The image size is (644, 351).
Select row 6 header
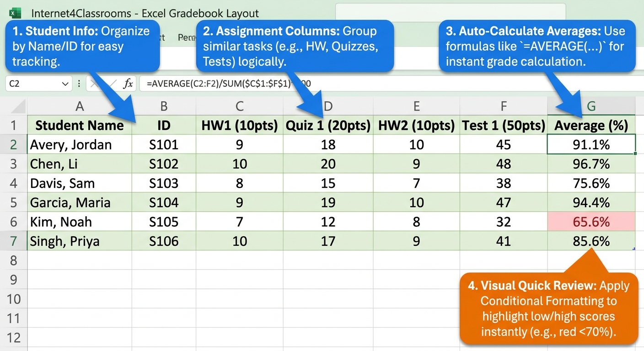coord(13,222)
